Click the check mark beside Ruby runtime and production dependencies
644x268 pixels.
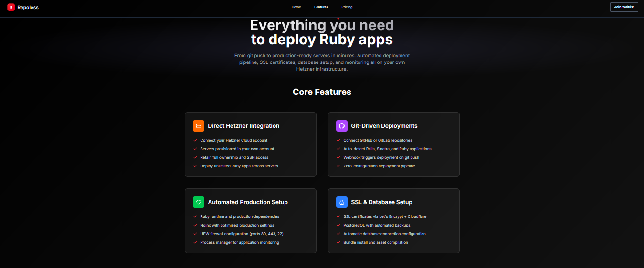click(195, 216)
